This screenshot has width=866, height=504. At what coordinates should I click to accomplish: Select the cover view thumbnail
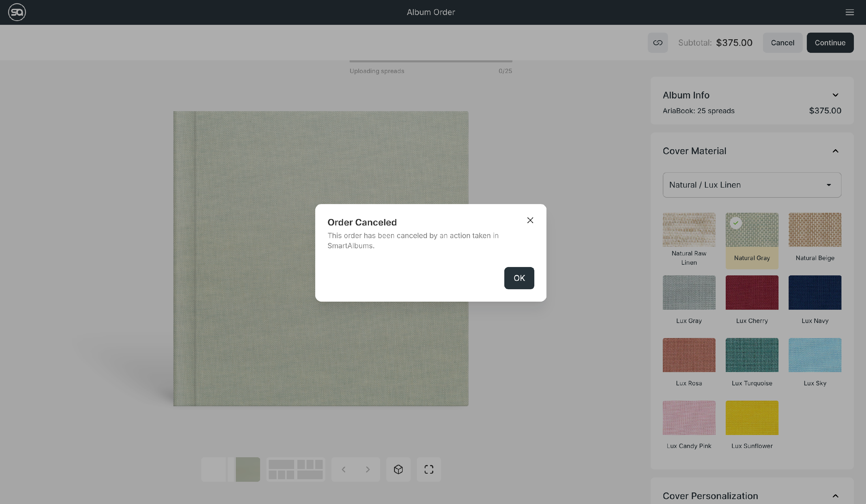pyautogui.click(x=231, y=469)
